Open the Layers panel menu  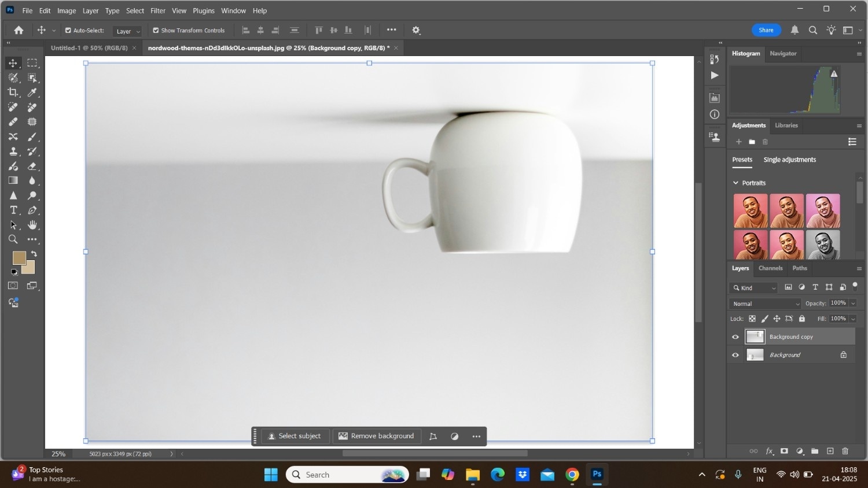(859, 268)
